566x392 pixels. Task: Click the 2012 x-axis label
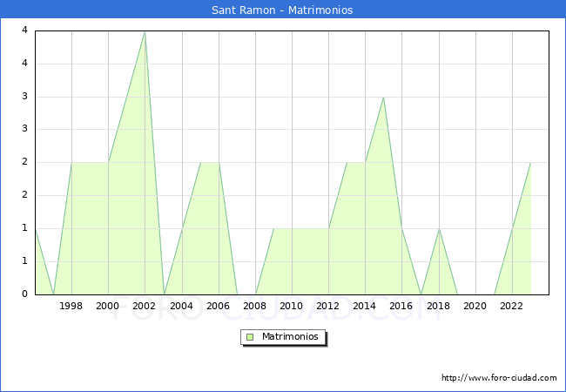tap(328, 306)
